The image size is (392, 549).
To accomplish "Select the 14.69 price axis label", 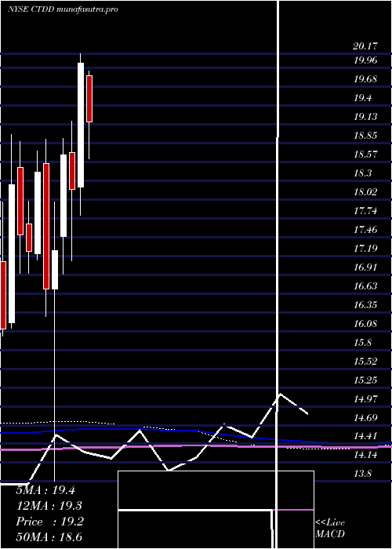I will tap(365, 418).
